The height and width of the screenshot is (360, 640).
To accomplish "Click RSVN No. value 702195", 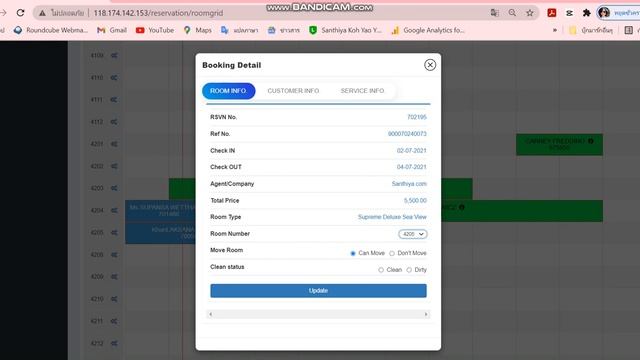I will point(417,117).
